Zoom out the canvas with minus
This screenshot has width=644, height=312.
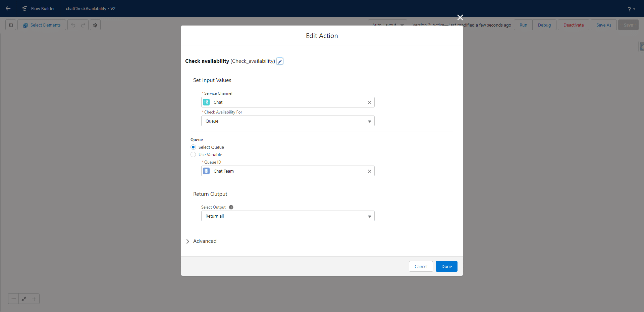click(13, 299)
